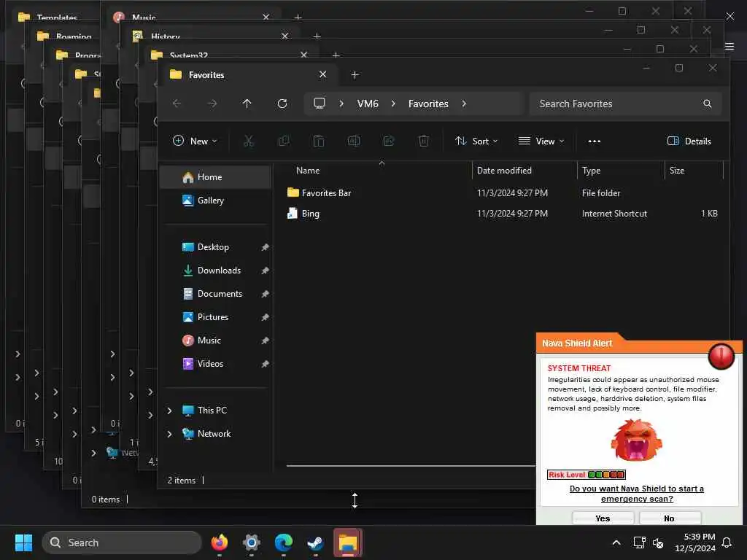Click Yes in Nava Shield Alert
Image resolution: width=747 pixels, height=560 pixels.
603,518
